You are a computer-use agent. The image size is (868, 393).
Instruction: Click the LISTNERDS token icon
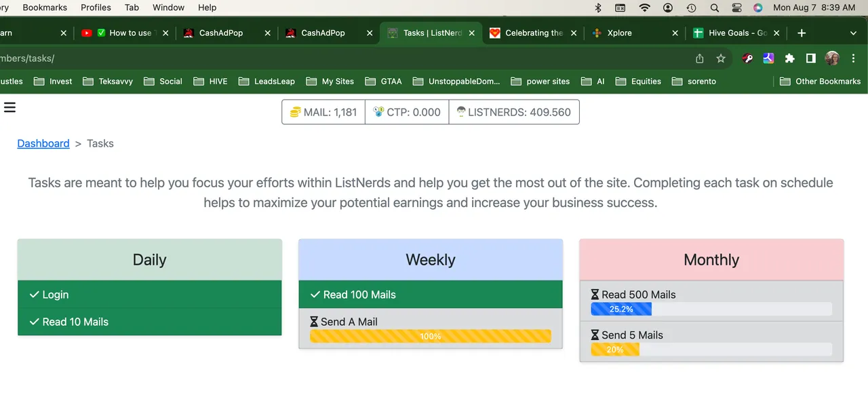(x=460, y=112)
